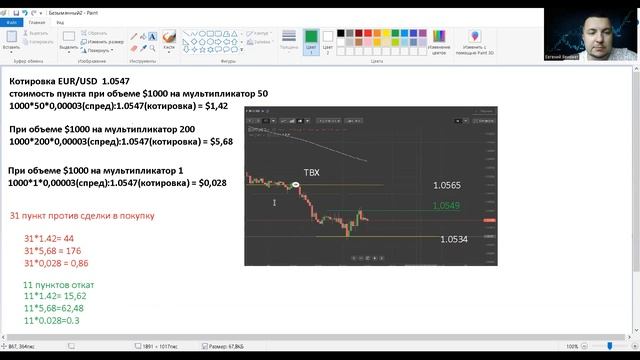
Task: Switch to the View (Вид) ribbon tab
Action: tap(60, 22)
